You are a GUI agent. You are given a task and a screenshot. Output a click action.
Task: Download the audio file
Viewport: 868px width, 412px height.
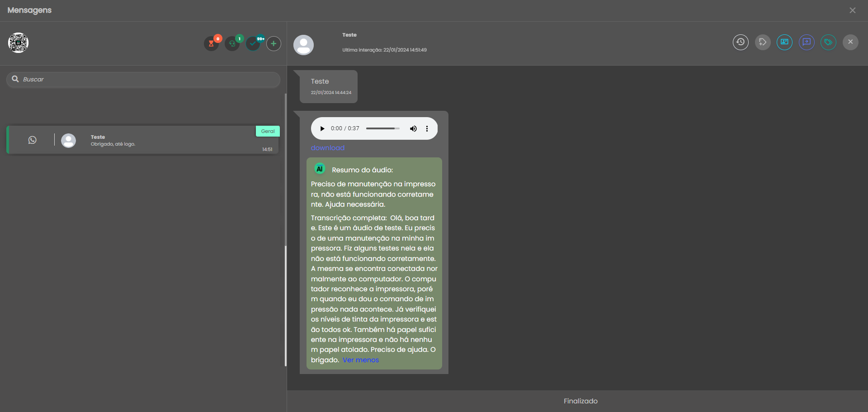tap(328, 148)
